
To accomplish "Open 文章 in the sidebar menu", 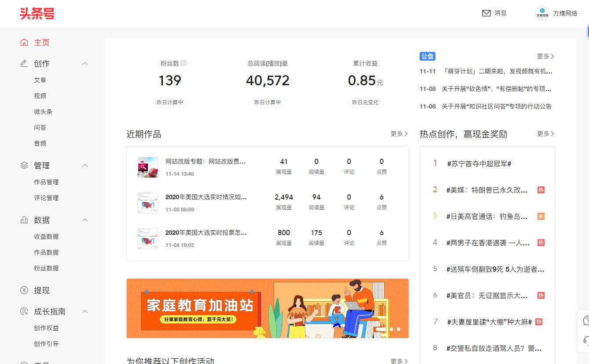I will [40, 80].
